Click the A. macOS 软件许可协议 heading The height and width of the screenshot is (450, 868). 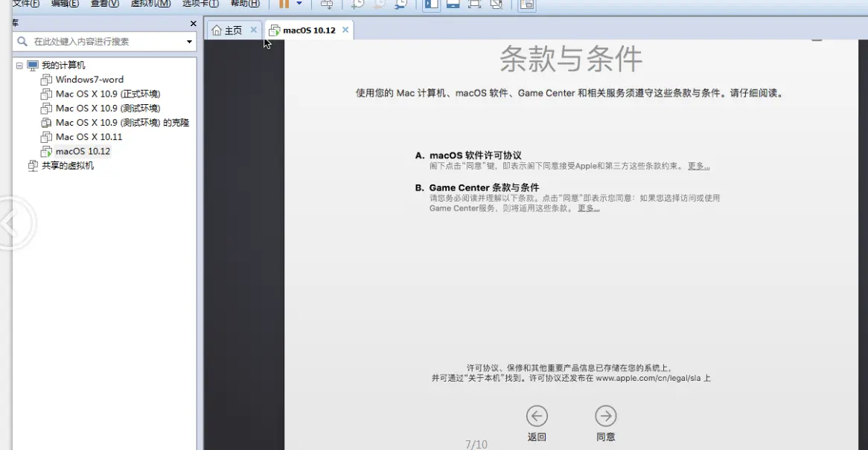pyautogui.click(x=468, y=155)
